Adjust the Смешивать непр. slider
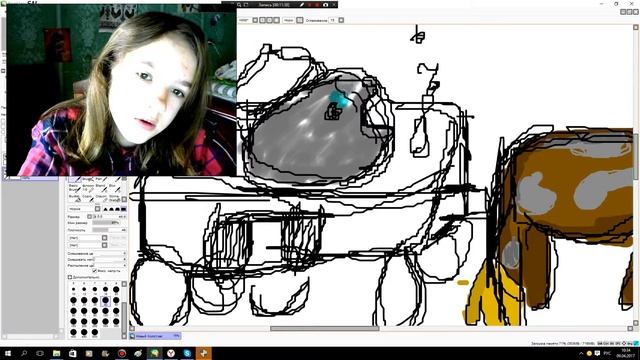Screen dimensions: 640x360 click(109, 260)
